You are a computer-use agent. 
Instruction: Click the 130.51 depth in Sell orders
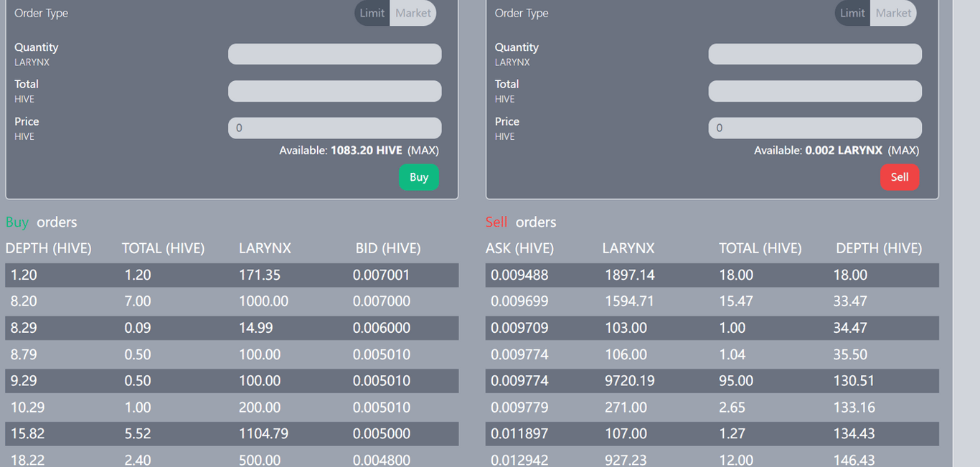[x=854, y=381]
